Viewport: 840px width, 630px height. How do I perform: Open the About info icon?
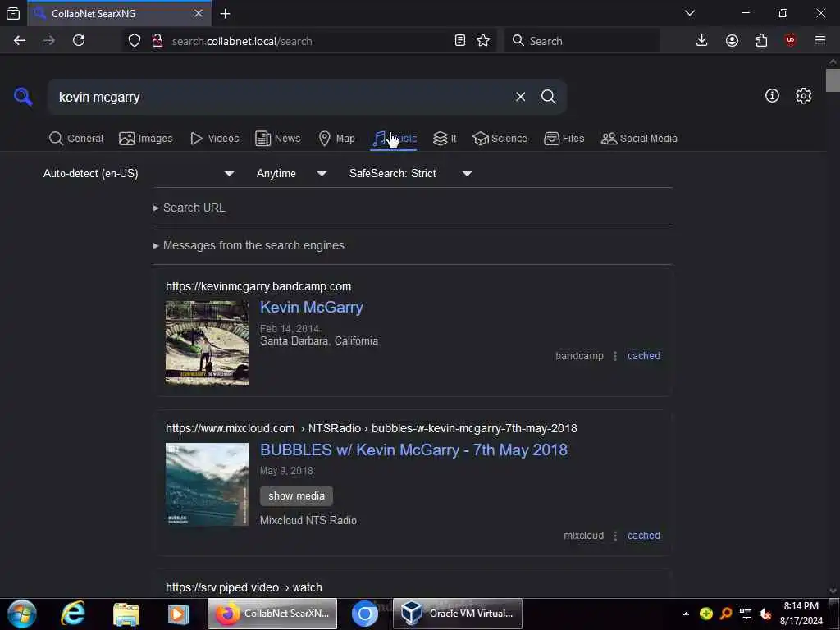pos(772,96)
